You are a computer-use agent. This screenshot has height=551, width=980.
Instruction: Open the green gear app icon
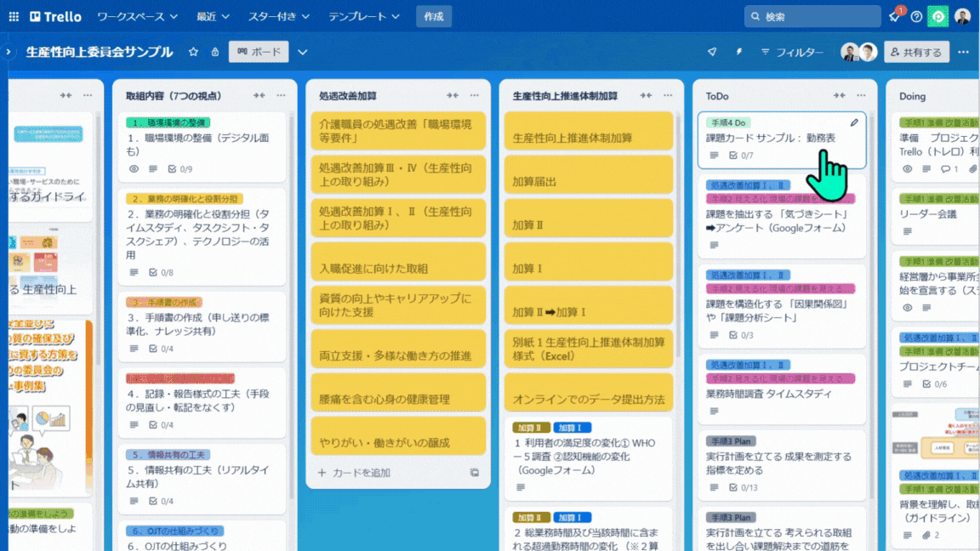pyautogui.click(x=938, y=17)
